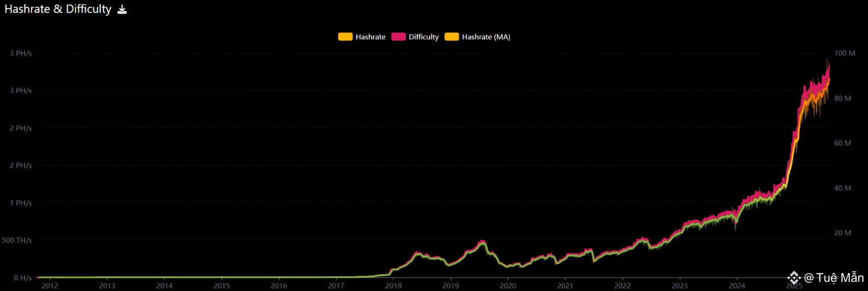Click the pink Difficulty color swatch
The width and height of the screenshot is (868, 291).
398,37
